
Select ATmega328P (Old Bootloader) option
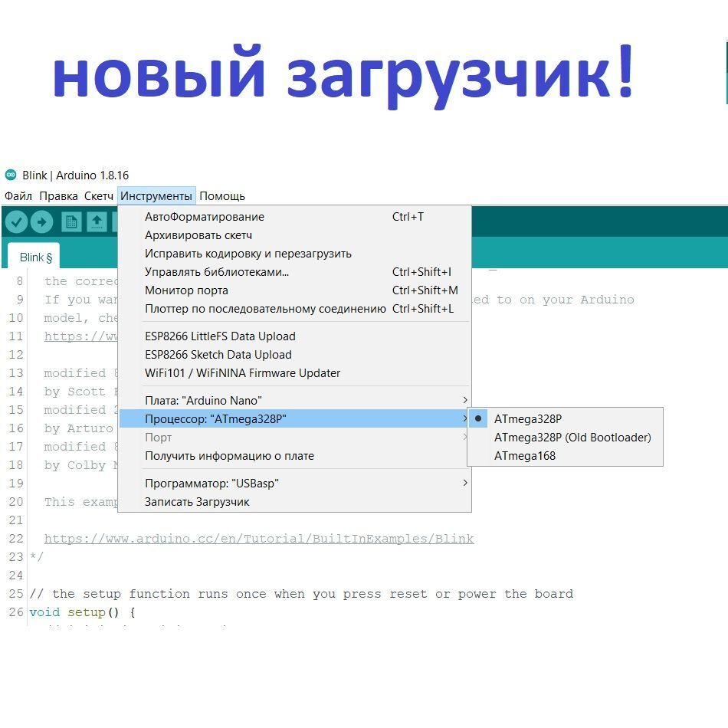[565, 438]
